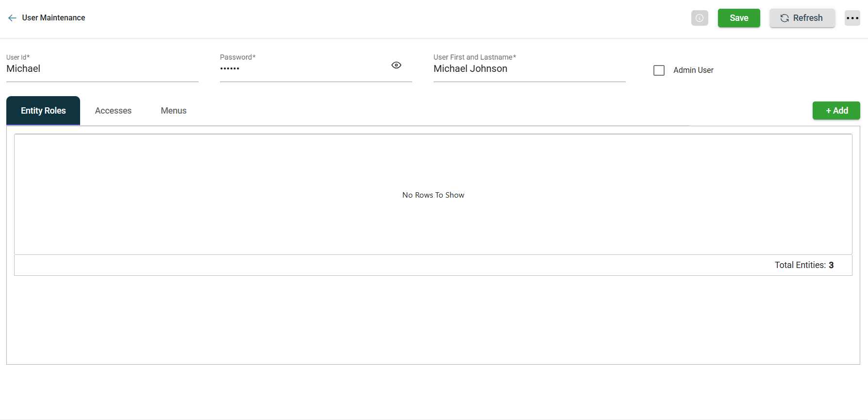Screen dimensions: 868x420
Task: Focus the User Id field containing Michael
Action: pyautogui.click(x=102, y=69)
